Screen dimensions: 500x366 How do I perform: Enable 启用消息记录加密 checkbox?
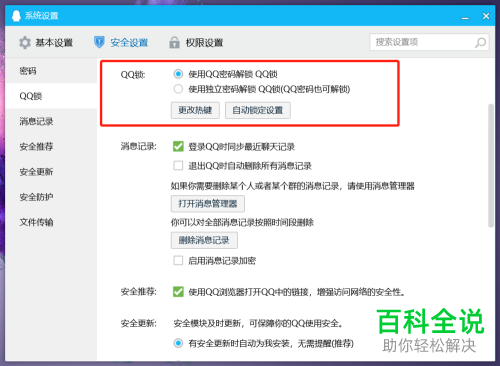pyautogui.click(x=178, y=260)
